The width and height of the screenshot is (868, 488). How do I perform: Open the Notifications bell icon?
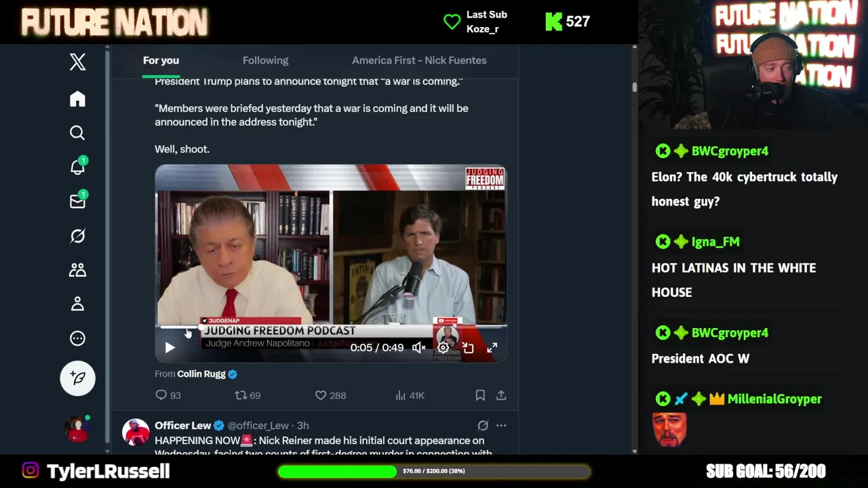coord(78,166)
